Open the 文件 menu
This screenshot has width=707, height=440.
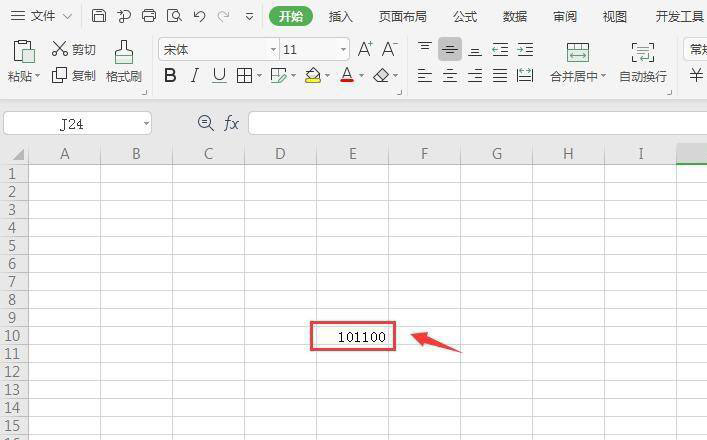click(x=41, y=16)
